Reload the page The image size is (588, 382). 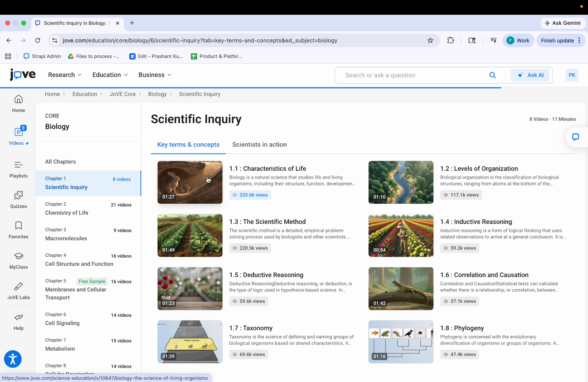pyautogui.click(x=38, y=40)
